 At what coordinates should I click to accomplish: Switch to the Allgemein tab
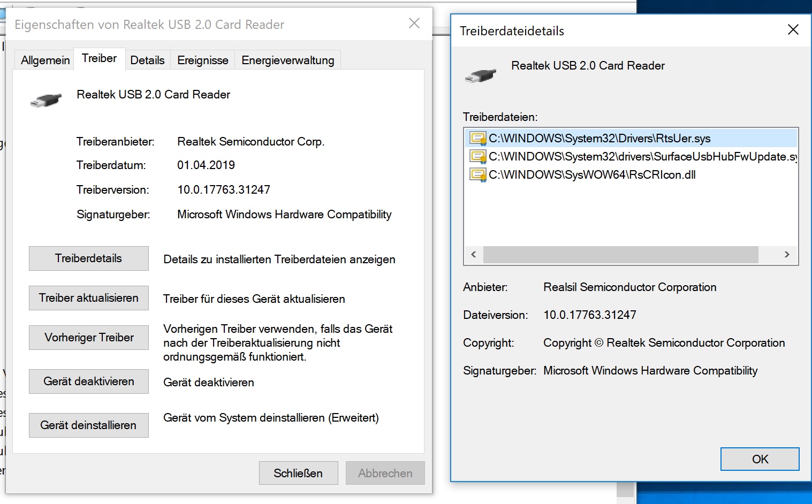45,60
